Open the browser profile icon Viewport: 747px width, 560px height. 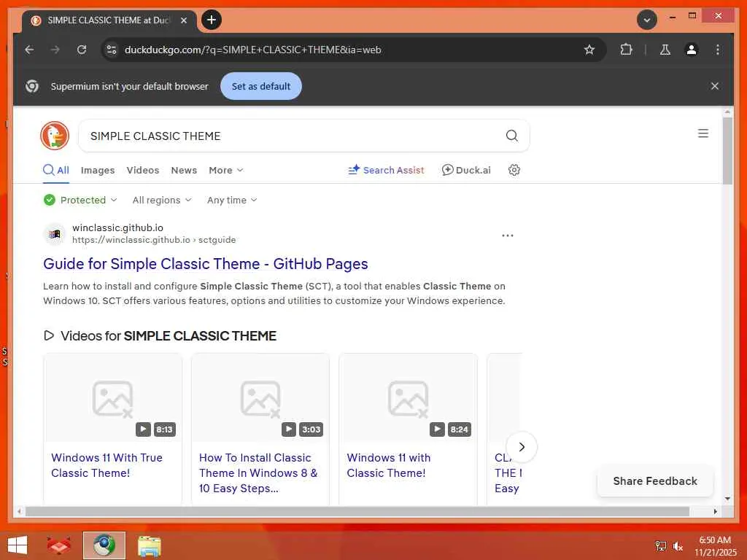pyautogui.click(x=692, y=50)
